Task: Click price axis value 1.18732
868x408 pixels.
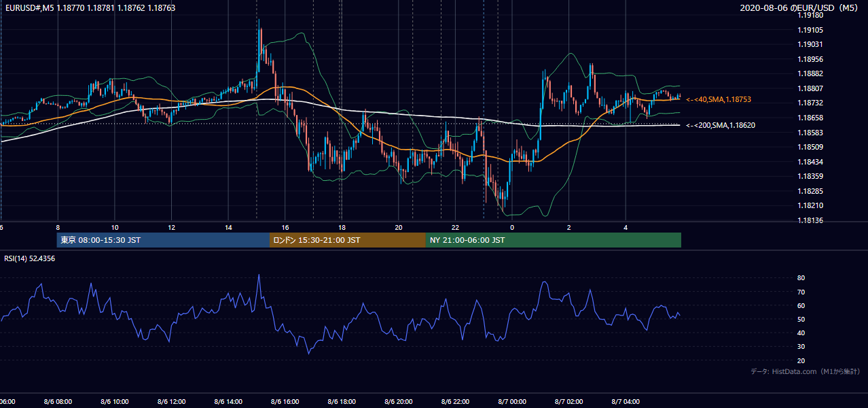Action: (x=810, y=103)
